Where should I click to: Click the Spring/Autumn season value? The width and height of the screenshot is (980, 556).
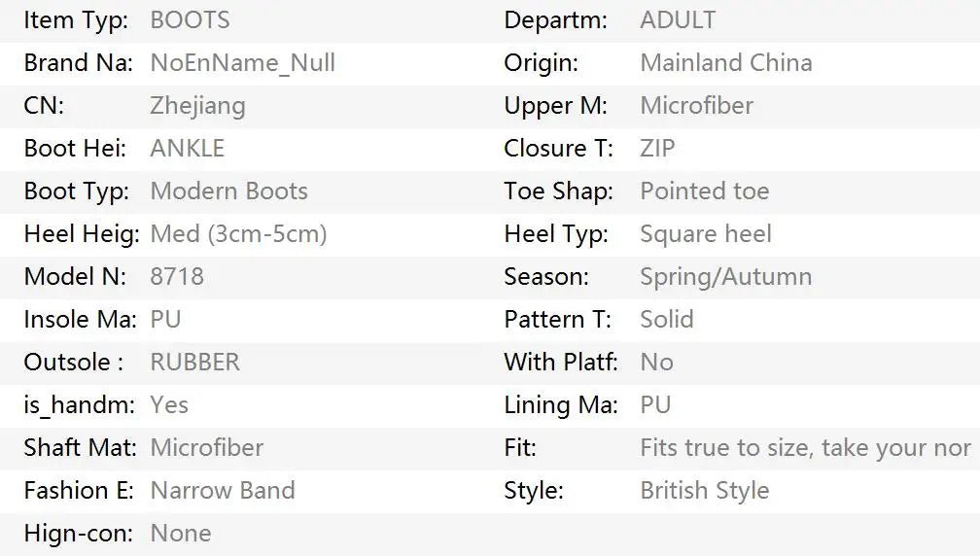(x=725, y=277)
